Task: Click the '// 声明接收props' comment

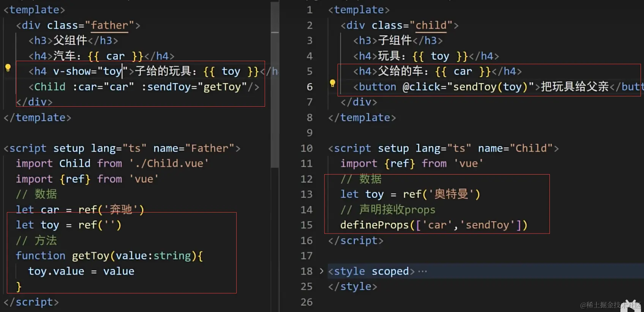Action: click(388, 210)
